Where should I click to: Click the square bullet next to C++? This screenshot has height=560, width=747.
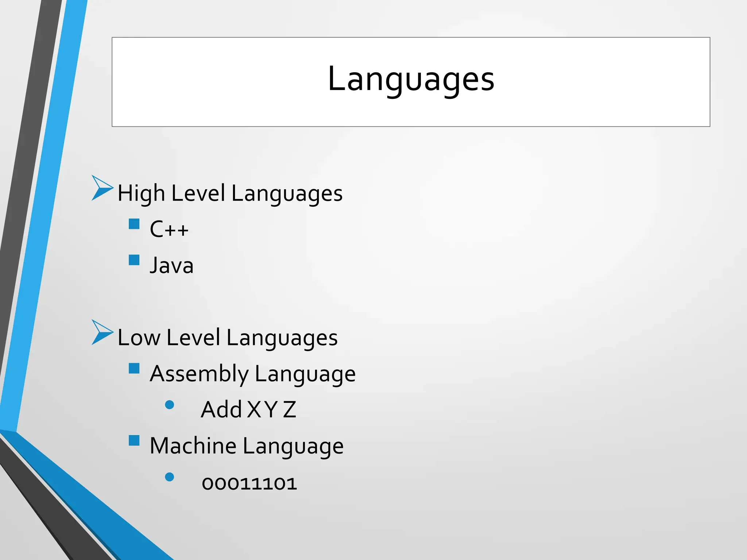134,224
